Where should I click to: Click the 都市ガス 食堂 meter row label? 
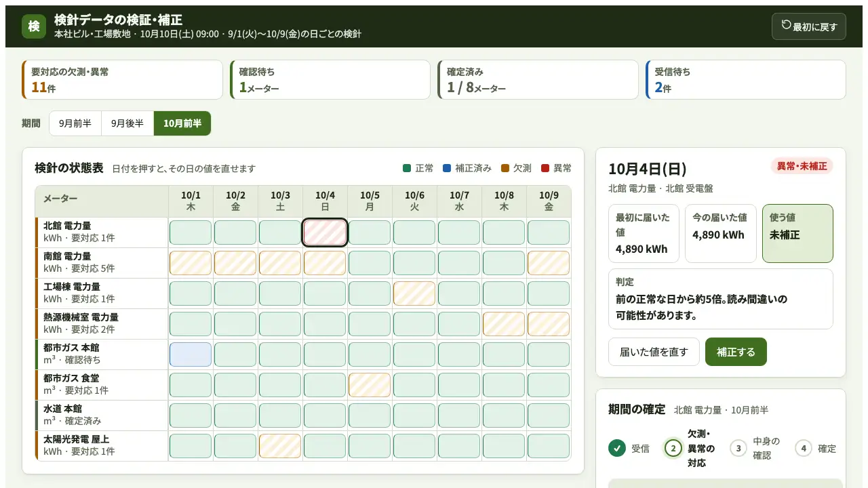pyautogui.click(x=102, y=385)
